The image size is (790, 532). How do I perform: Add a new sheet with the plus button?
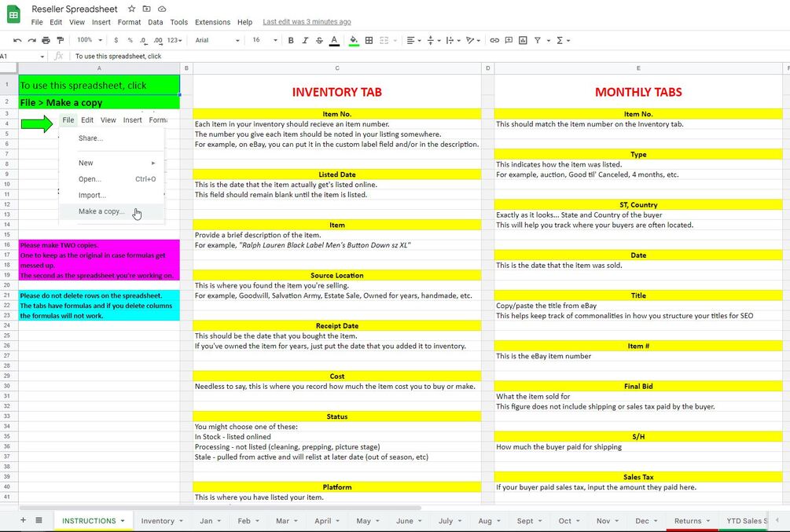[23, 520]
